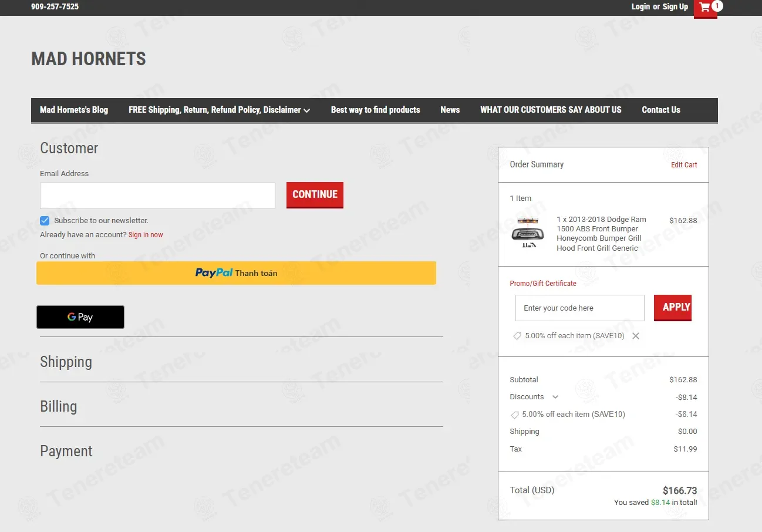Expand the FREE Shipping, Return, Refund Policy menu
This screenshot has width=762, height=532.
tap(219, 110)
